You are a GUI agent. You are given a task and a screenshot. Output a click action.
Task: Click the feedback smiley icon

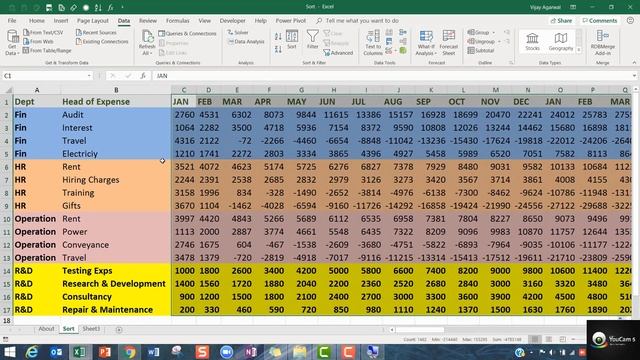point(630,20)
